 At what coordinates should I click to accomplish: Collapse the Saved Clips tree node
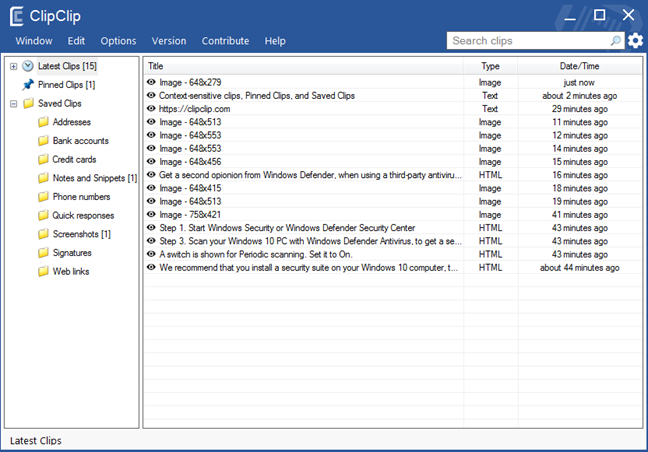click(14, 104)
